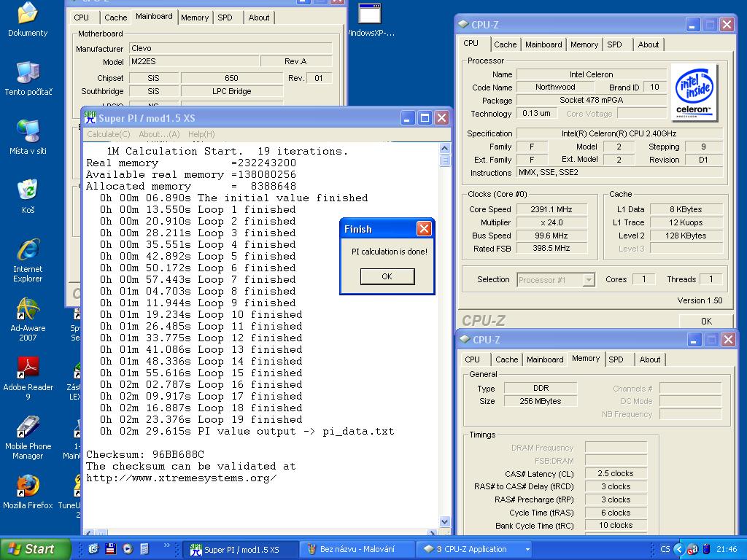
Task: Maximize the Super PI window
Action: (425, 117)
